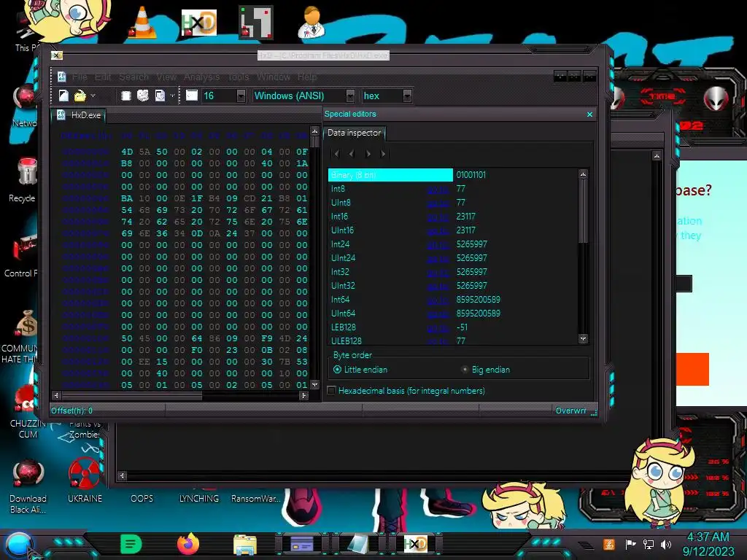Open the network tray icon
Image resolution: width=747 pixels, height=560 pixels.
point(648,544)
